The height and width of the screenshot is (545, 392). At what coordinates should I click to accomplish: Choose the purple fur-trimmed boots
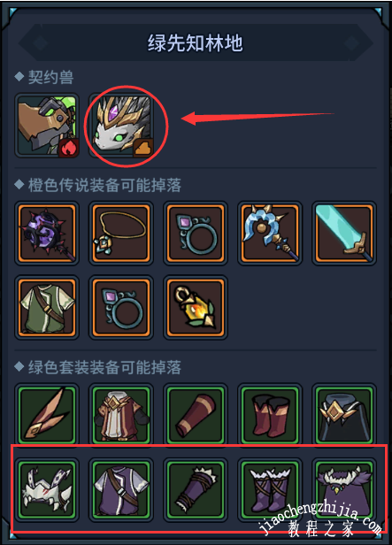tap(270, 490)
